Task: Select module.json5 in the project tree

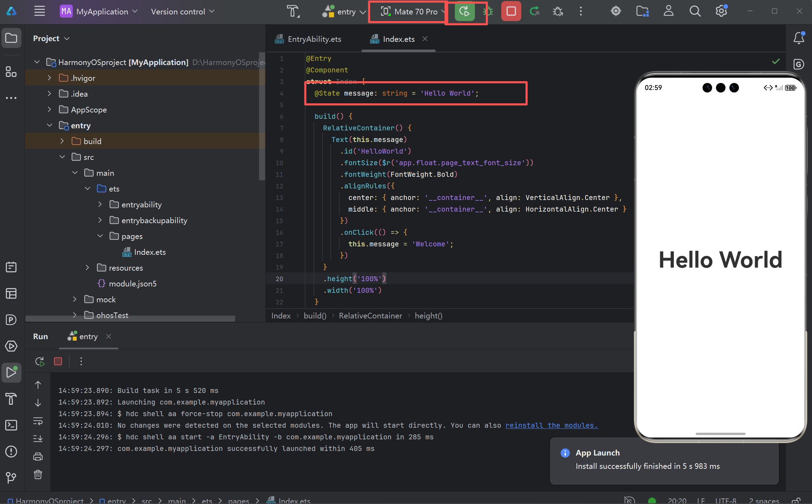Action: click(x=133, y=284)
